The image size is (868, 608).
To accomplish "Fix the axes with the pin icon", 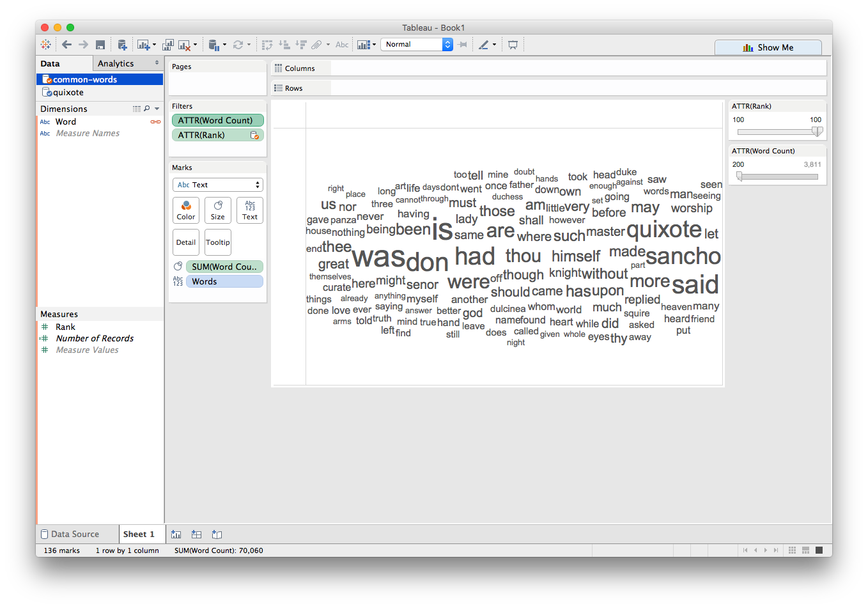I will point(463,45).
